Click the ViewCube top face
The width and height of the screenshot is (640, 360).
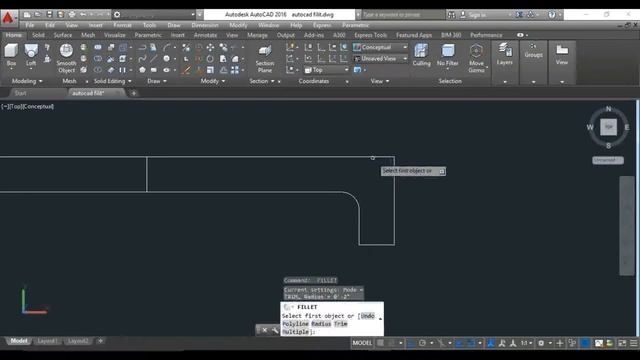click(608, 127)
